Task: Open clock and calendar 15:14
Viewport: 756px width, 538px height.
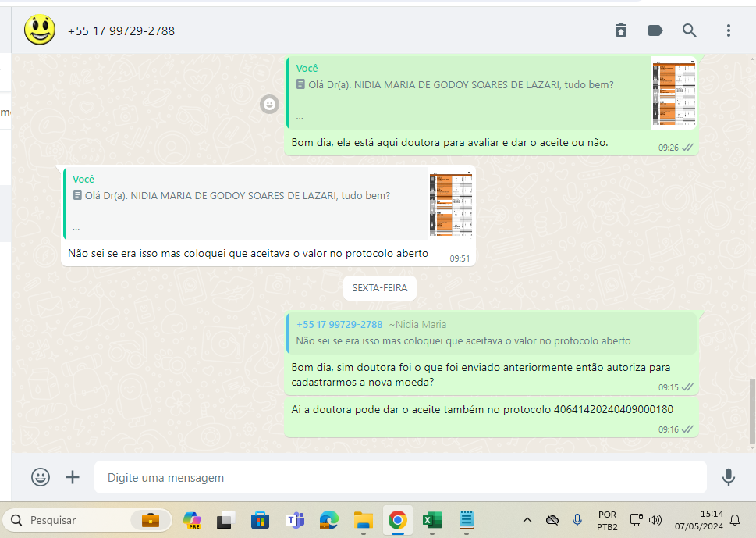Action: [698, 520]
